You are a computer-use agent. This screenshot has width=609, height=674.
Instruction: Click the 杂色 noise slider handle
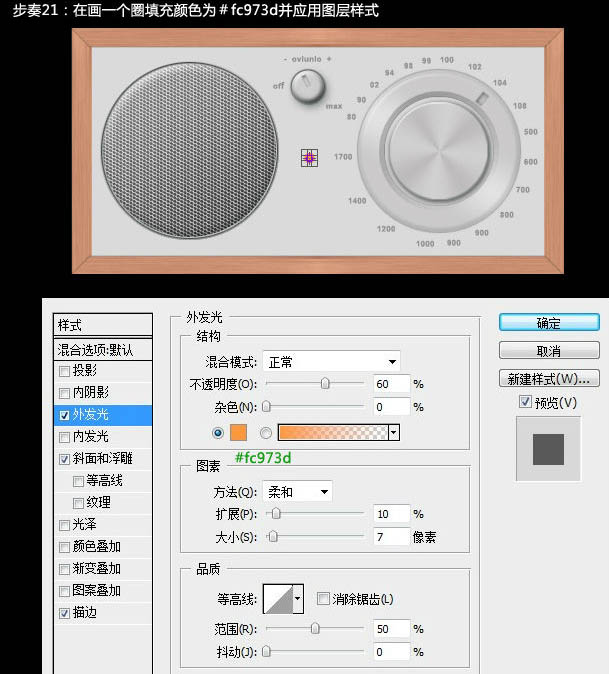266,406
